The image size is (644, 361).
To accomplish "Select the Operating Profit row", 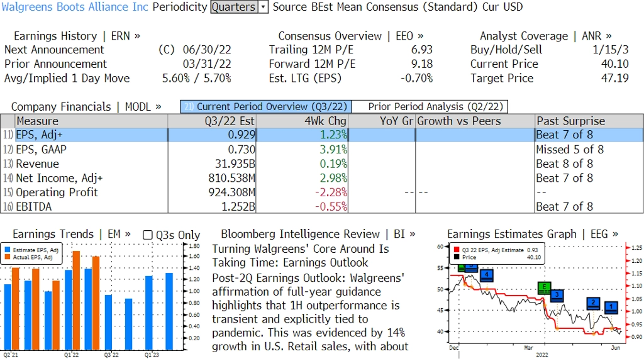I will tap(322, 192).
